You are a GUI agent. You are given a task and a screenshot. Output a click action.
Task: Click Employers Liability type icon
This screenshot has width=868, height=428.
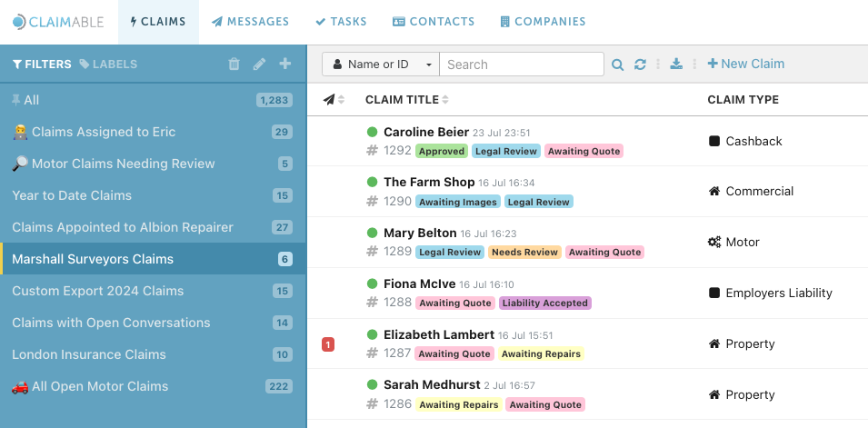[x=714, y=293]
